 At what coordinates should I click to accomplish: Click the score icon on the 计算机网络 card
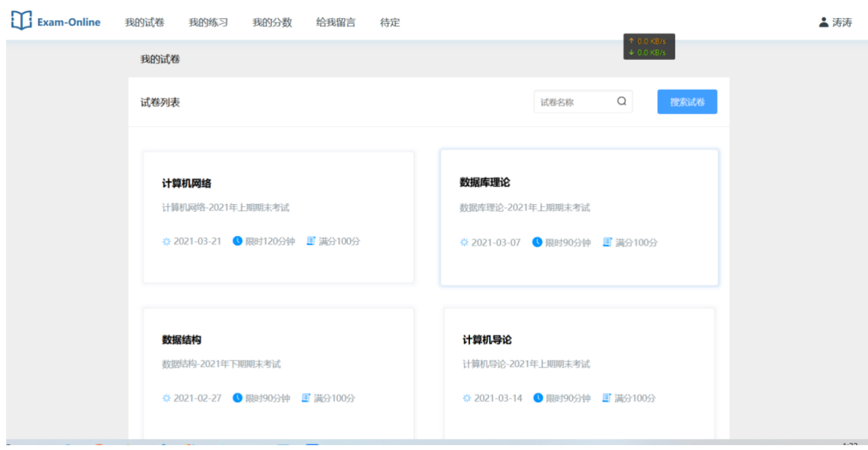click(311, 241)
